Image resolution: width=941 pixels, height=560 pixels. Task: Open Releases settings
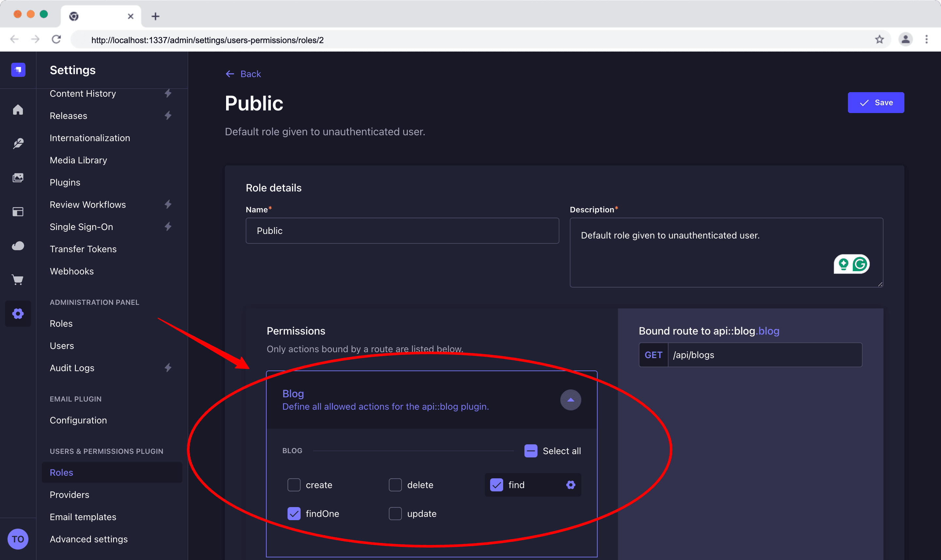[x=68, y=116]
